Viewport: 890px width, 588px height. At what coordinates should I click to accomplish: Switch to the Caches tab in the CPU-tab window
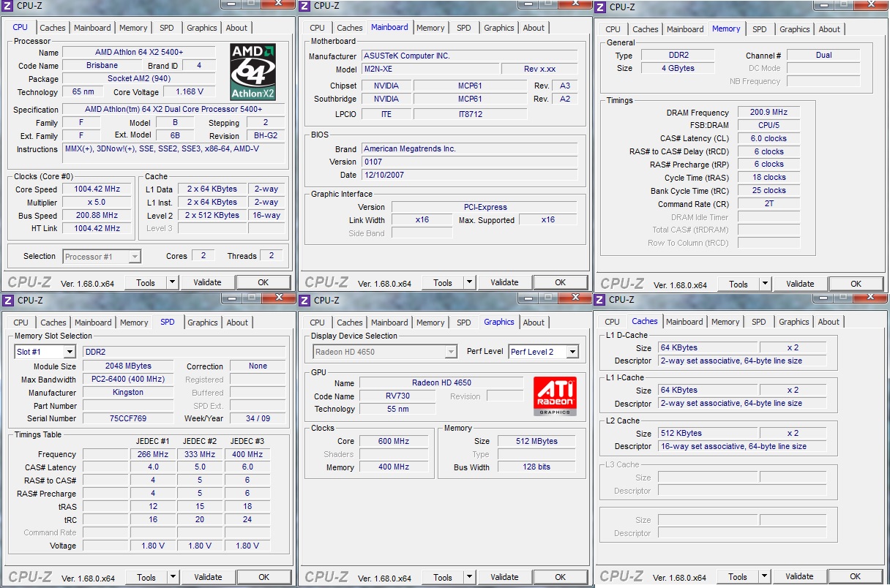(53, 28)
